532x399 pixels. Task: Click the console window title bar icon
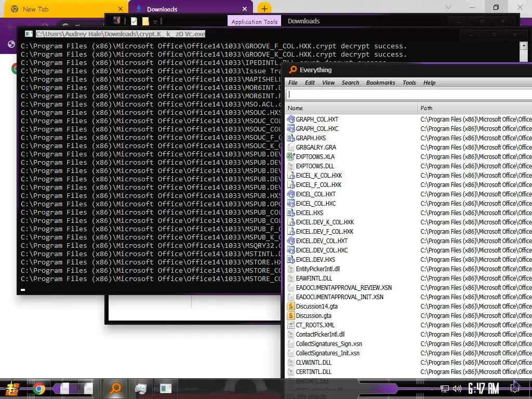coord(29,34)
